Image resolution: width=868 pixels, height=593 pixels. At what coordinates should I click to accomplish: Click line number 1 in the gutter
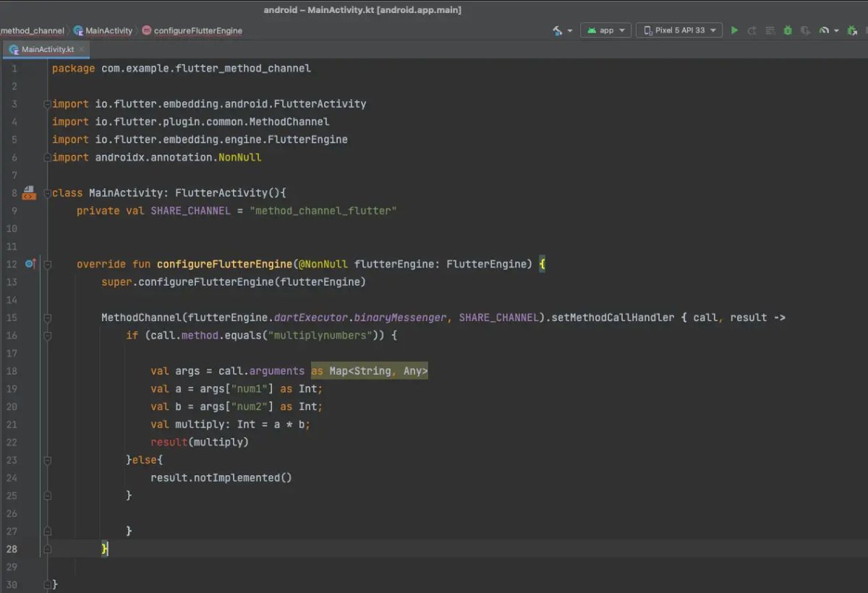(x=14, y=69)
